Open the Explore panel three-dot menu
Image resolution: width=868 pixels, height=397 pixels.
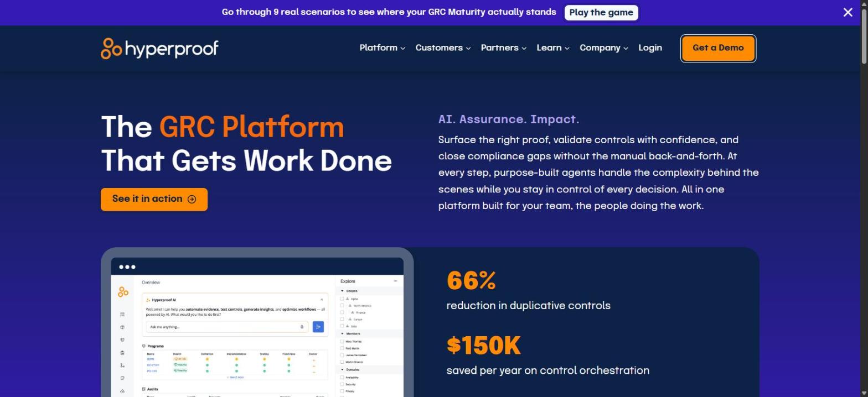coord(395,281)
